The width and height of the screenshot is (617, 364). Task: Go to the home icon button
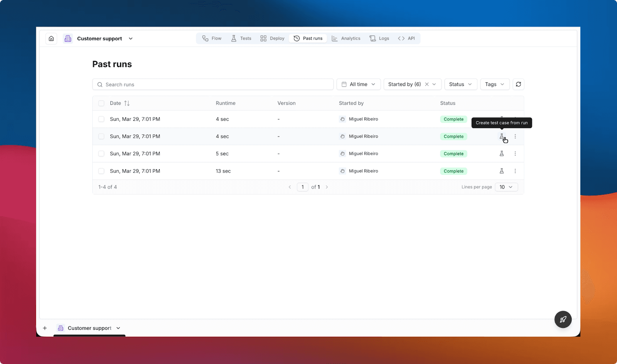point(51,39)
